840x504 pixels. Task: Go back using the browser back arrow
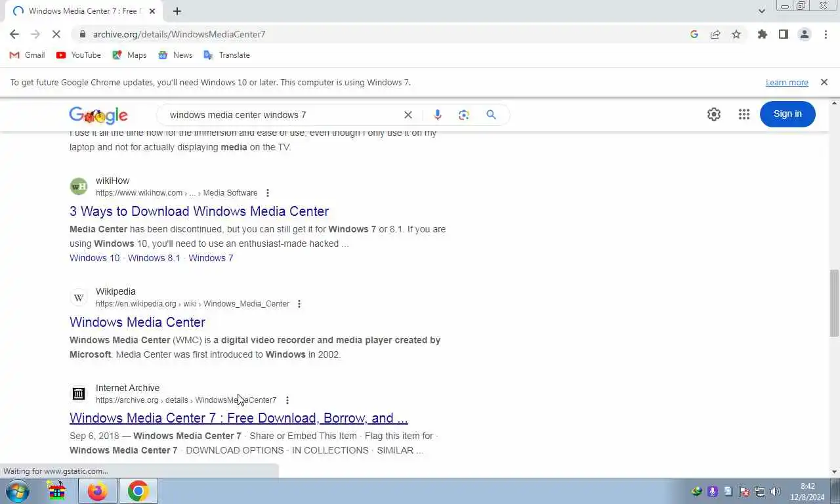point(14,34)
